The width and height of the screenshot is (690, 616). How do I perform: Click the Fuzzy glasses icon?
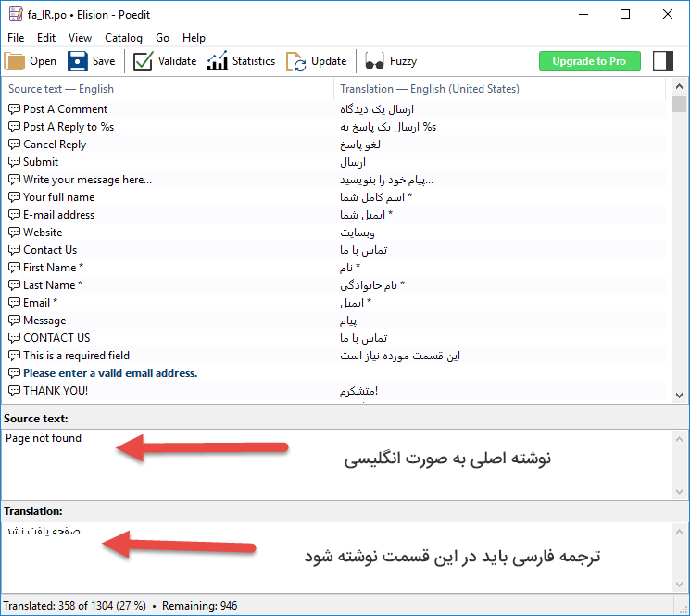click(374, 61)
